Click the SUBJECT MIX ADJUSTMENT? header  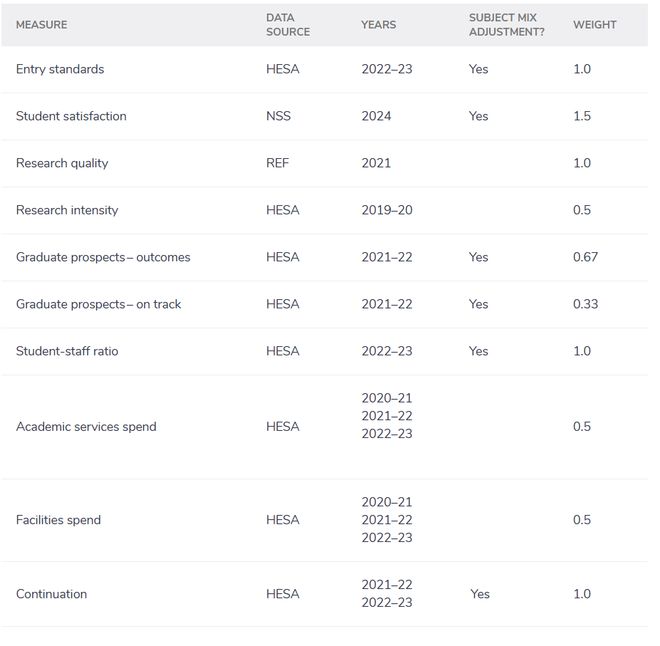pos(506,25)
